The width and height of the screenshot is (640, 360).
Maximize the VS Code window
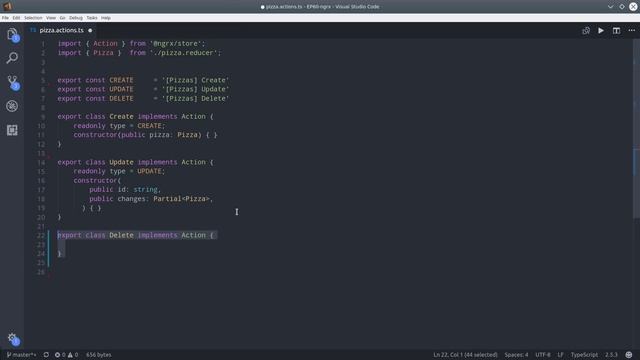click(622, 7)
